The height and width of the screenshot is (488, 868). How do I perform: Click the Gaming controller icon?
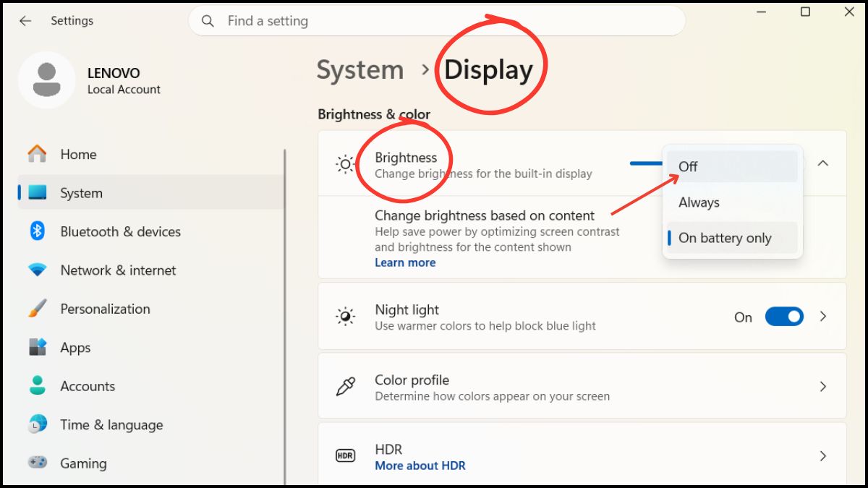37,462
